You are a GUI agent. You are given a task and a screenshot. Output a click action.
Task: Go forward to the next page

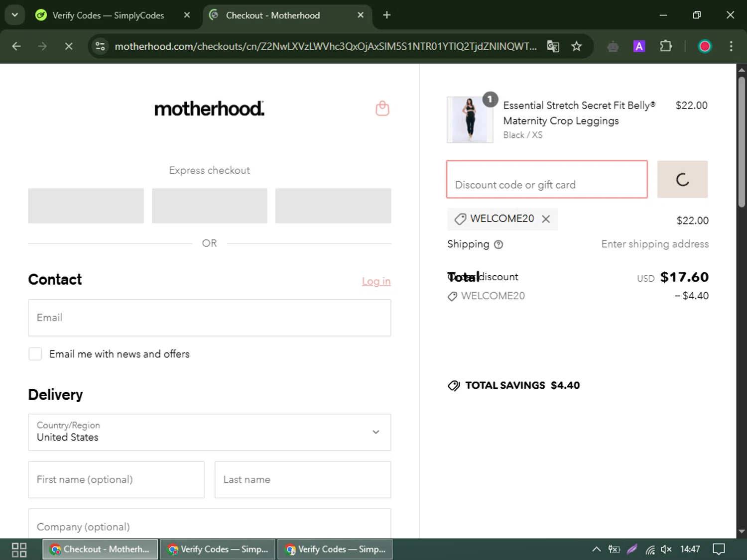tap(42, 46)
